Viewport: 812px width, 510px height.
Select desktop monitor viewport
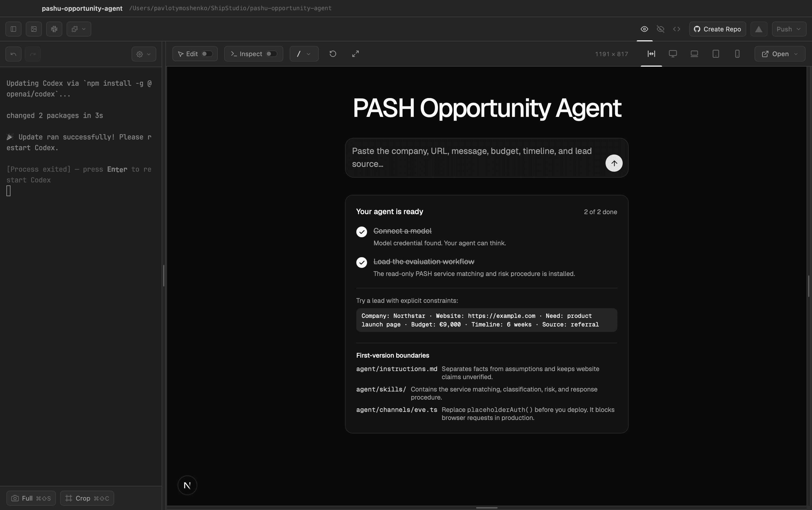click(673, 54)
